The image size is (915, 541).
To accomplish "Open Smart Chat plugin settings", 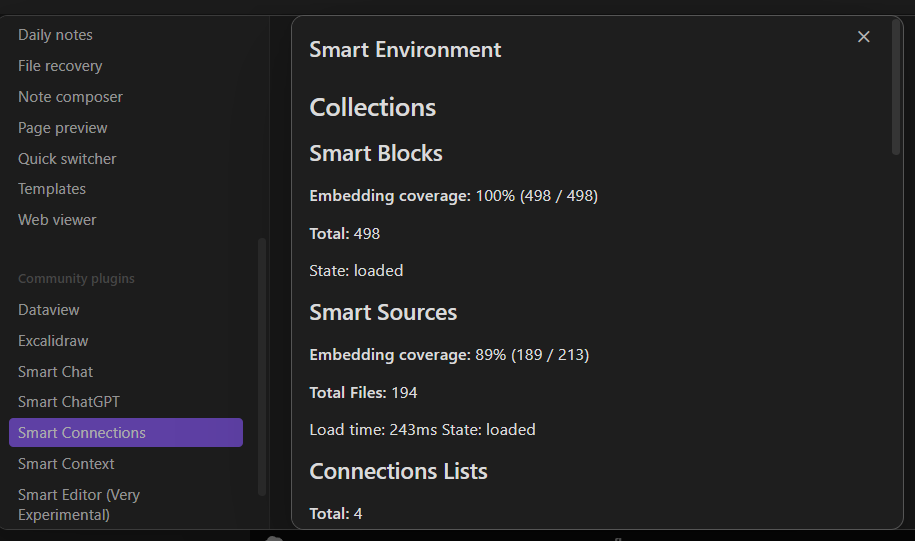I will point(55,372).
